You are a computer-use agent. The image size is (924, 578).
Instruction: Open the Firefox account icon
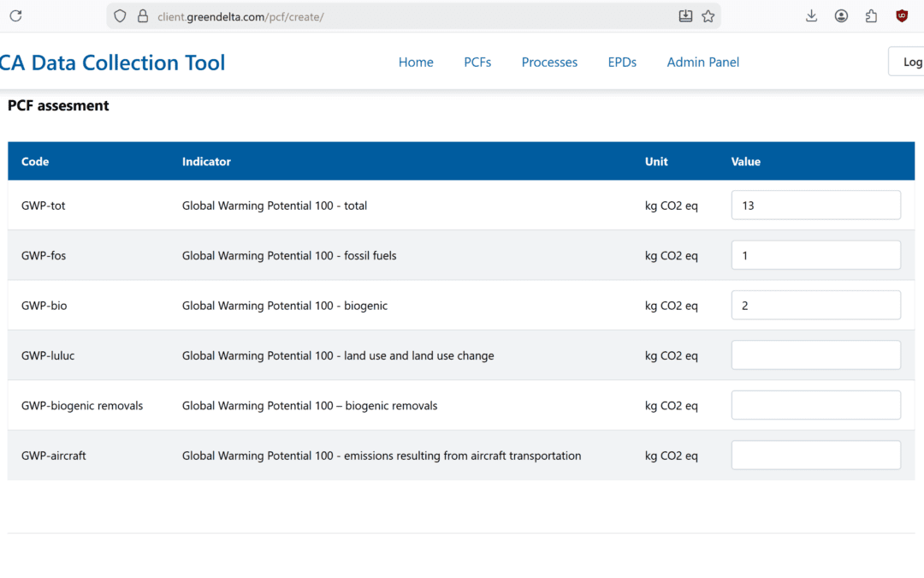(x=842, y=16)
